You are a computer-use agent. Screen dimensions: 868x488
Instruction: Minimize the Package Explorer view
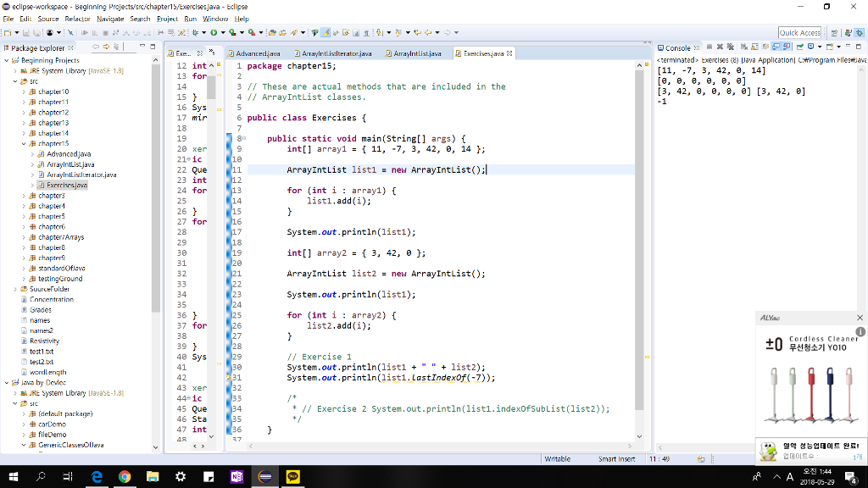click(x=140, y=47)
